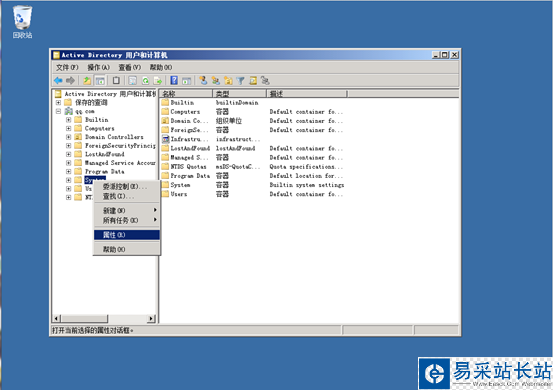Select the Computers label in the console tree
This screenshot has width=553, height=390.
[x=99, y=128]
